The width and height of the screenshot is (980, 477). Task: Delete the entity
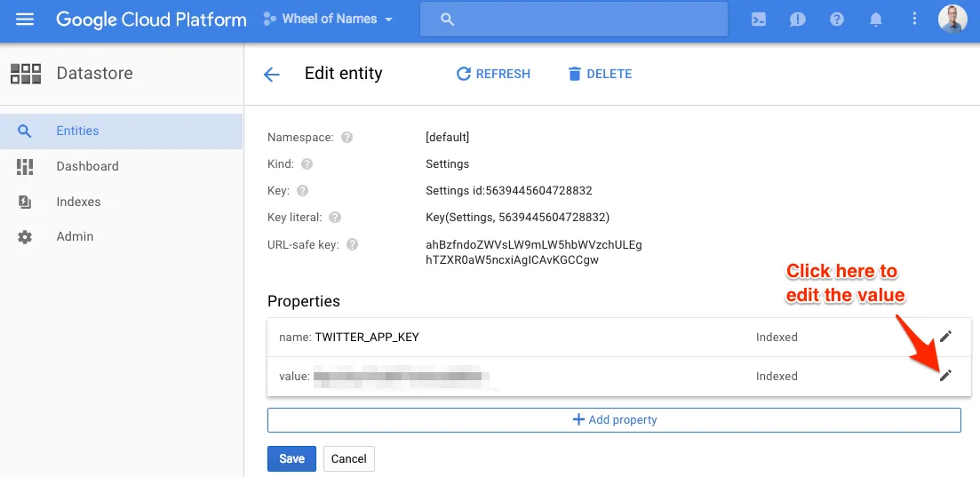(x=600, y=74)
